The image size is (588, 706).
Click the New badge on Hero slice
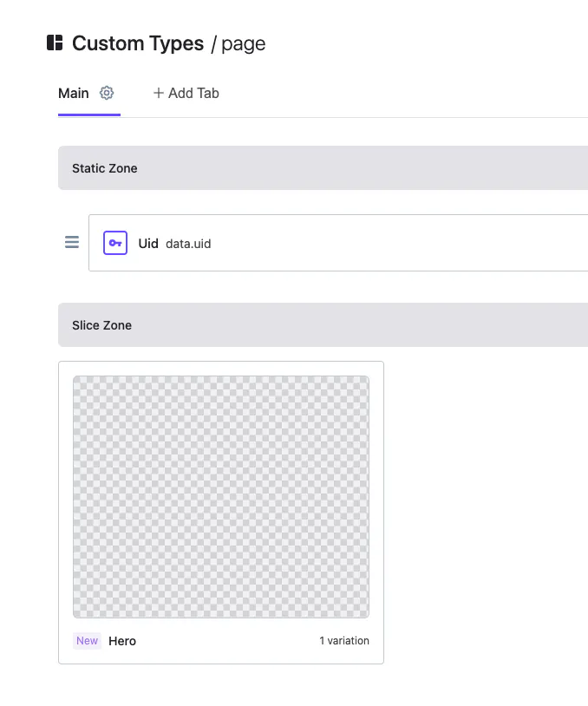(87, 641)
